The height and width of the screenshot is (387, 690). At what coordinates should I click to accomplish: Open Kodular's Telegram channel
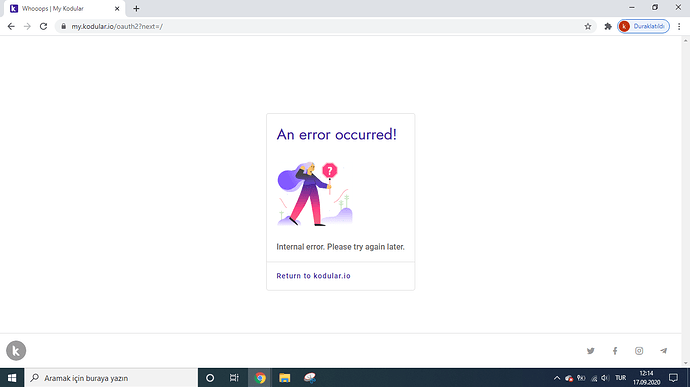(663, 350)
